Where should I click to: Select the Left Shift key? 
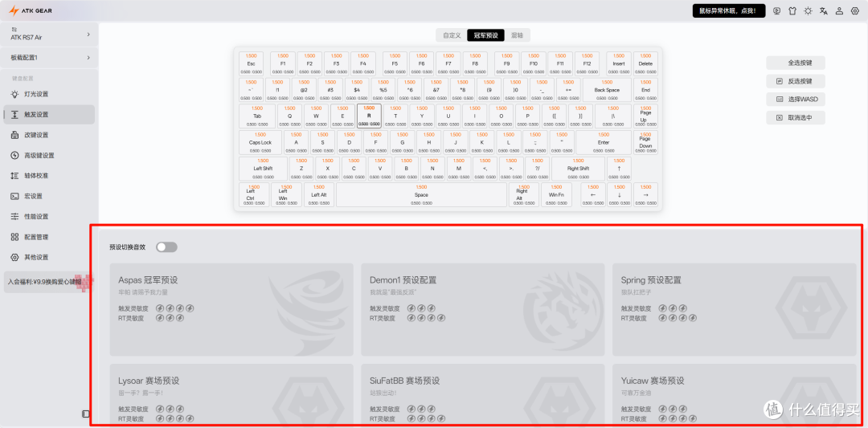tap(263, 169)
